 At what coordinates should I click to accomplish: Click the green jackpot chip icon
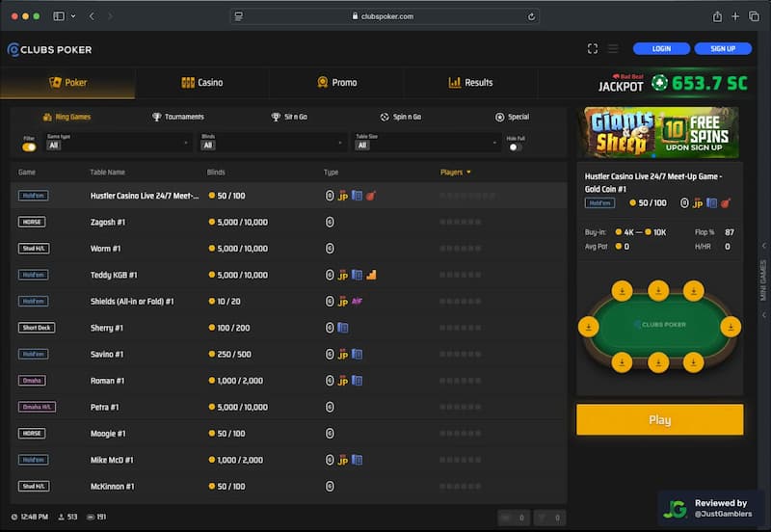659,83
